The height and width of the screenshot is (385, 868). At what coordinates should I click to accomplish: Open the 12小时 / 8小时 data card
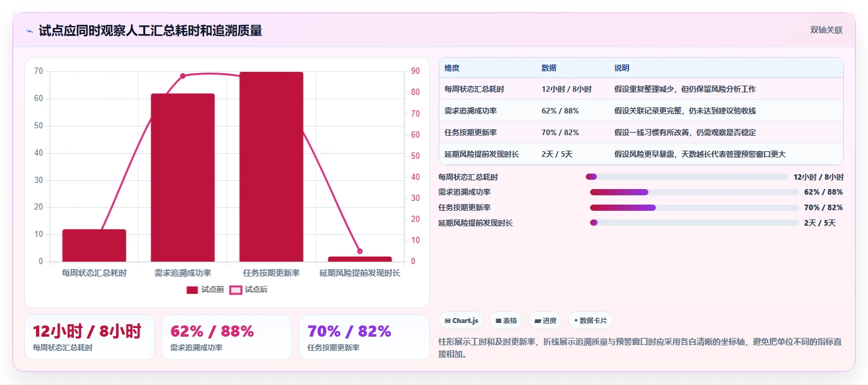(x=89, y=337)
